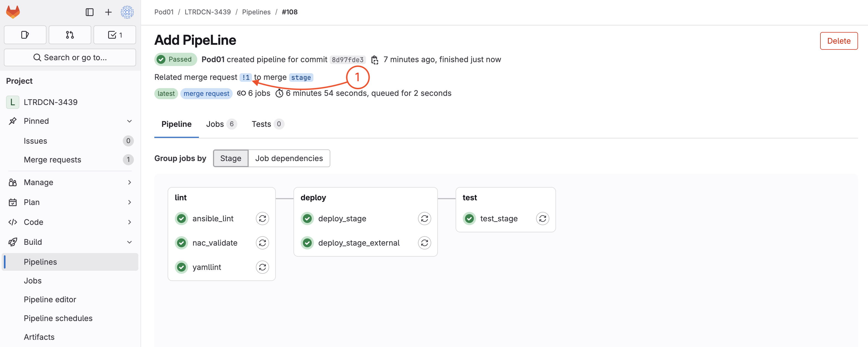Switch to the Tests tab
The height and width of the screenshot is (347, 868).
click(x=268, y=124)
